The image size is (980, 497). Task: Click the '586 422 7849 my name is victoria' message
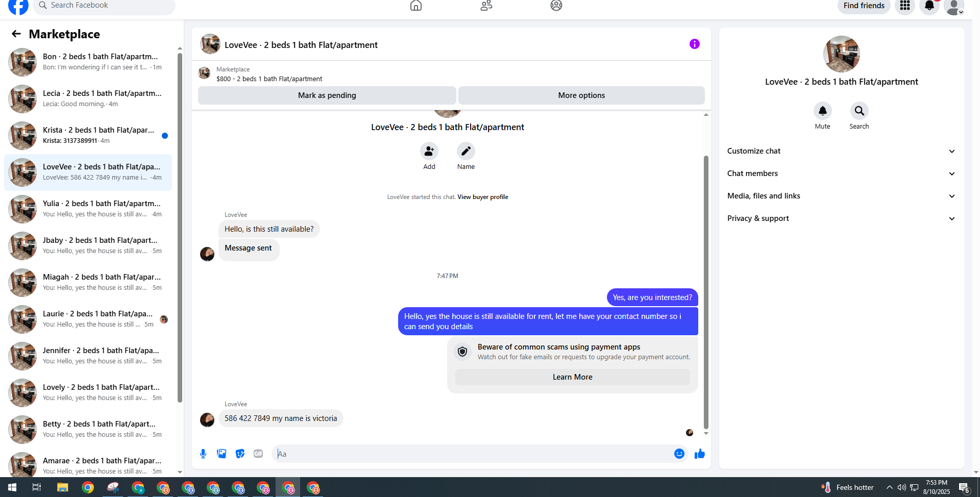click(281, 418)
